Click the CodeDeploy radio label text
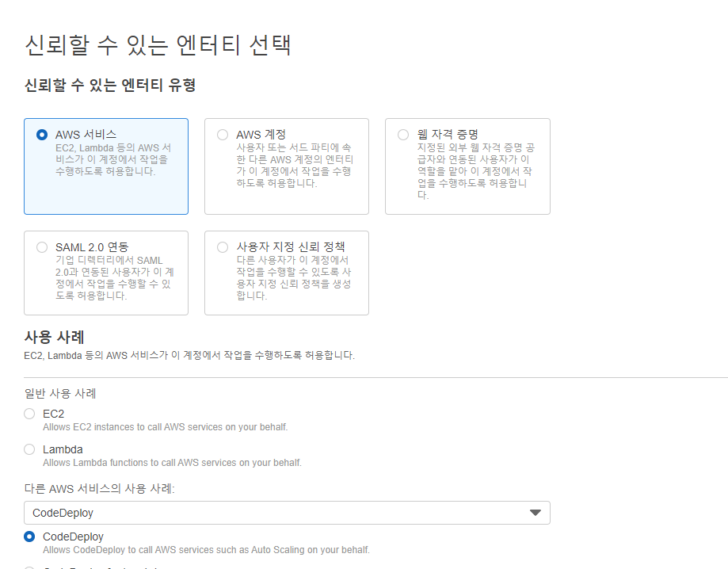 click(x=73, y=537)
